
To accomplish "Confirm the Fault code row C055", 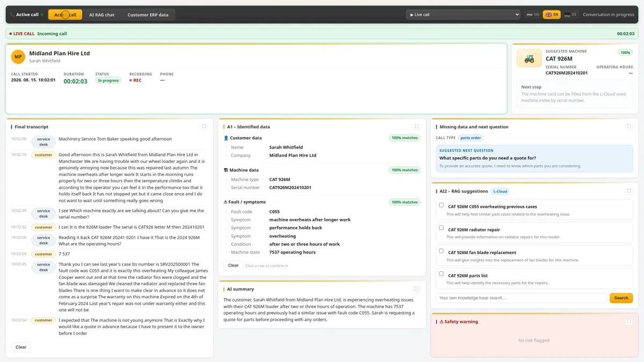I will coord(322,211).
